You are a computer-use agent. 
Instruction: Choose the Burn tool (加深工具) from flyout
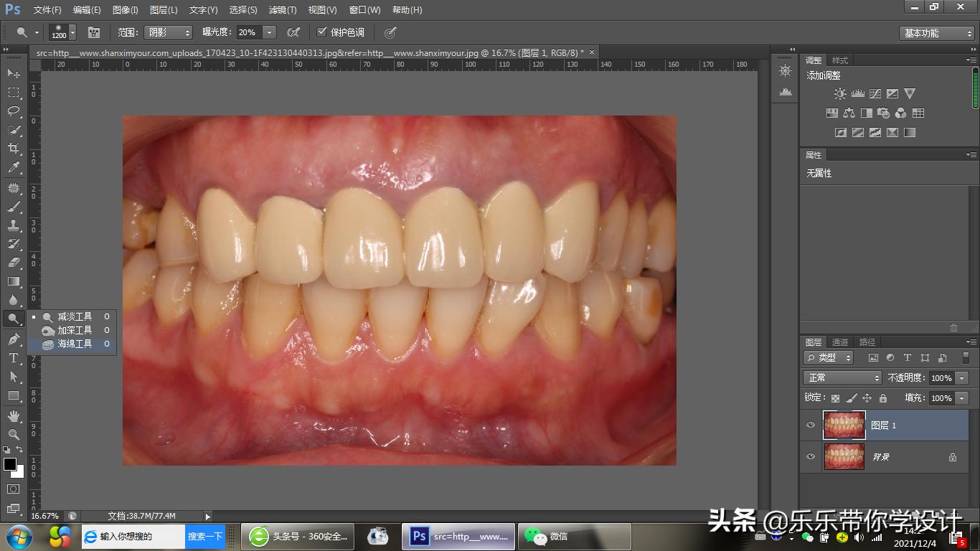click(x=75, y=331)
